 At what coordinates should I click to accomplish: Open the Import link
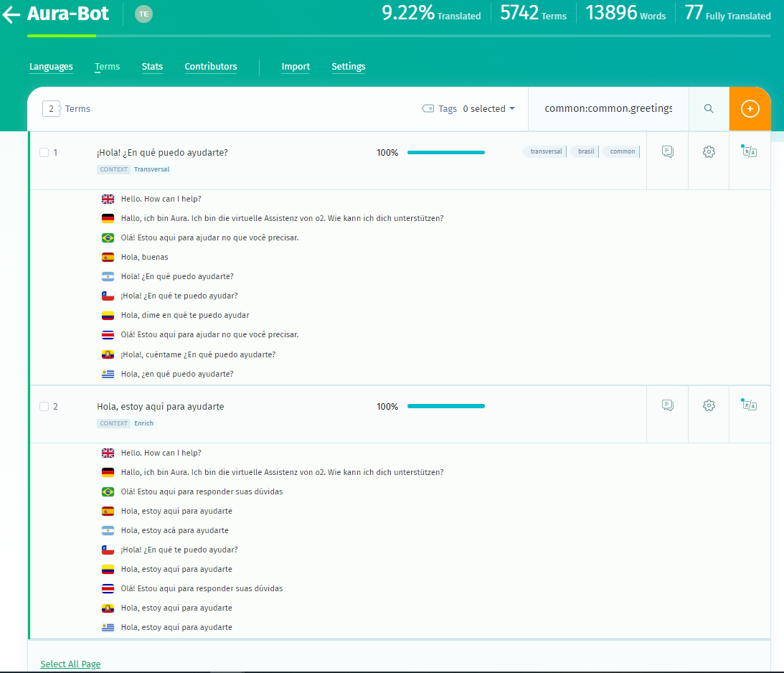tap(296, 67)
